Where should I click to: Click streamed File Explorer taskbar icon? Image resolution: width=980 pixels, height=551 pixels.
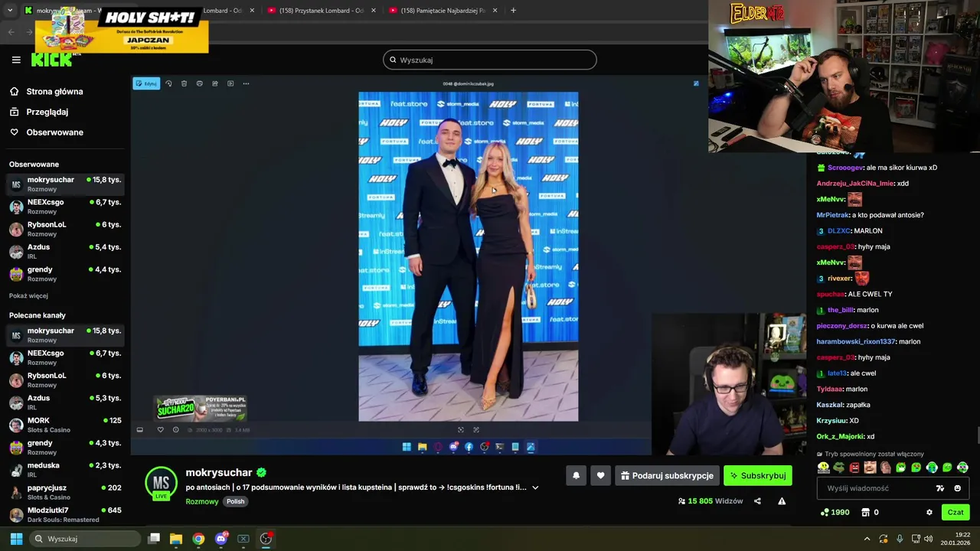tap(422, 447)
